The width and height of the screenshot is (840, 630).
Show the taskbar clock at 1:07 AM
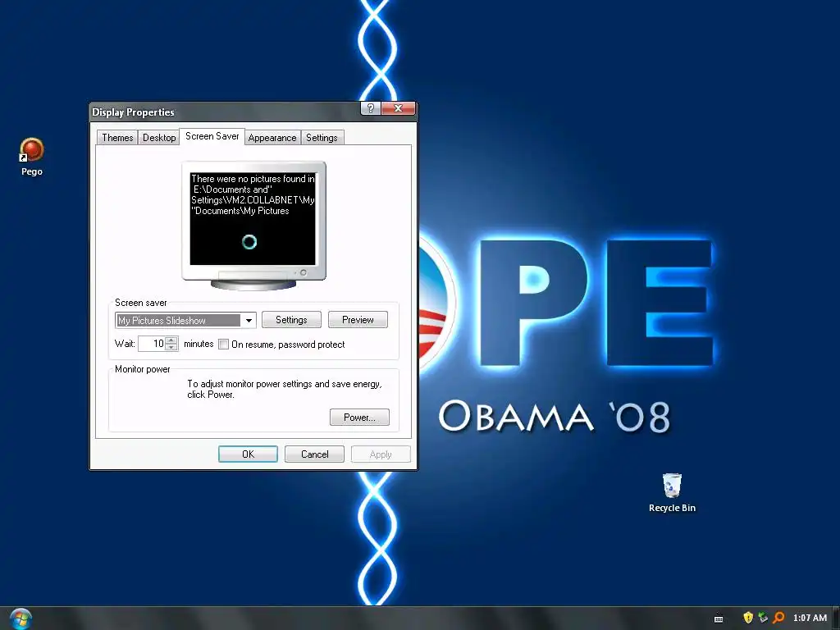coord(810,619)
